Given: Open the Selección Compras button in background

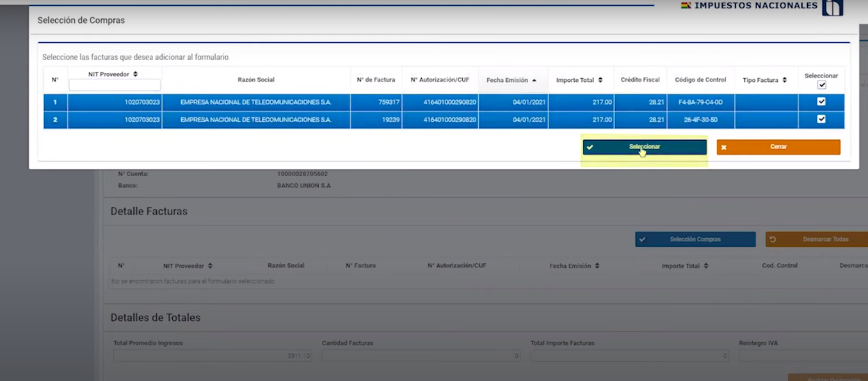Looking at the screenshot, I should click(x=695, y=239).
